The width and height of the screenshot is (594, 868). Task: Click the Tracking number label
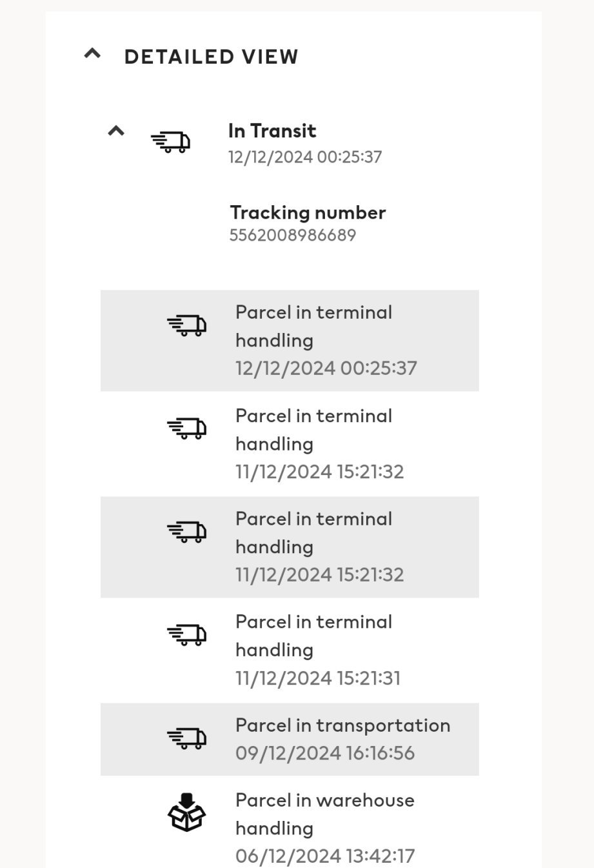pos(308,212)
